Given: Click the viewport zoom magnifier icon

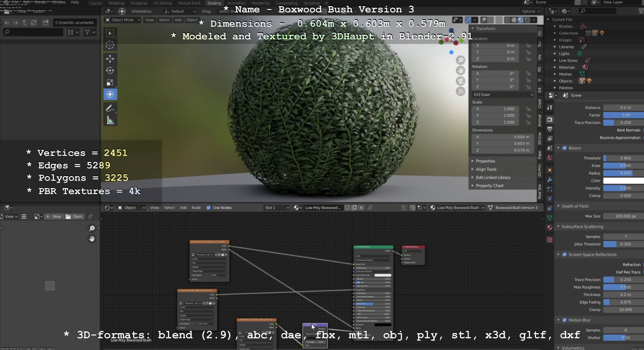Looking at the screenshot, I should point(460,60).
